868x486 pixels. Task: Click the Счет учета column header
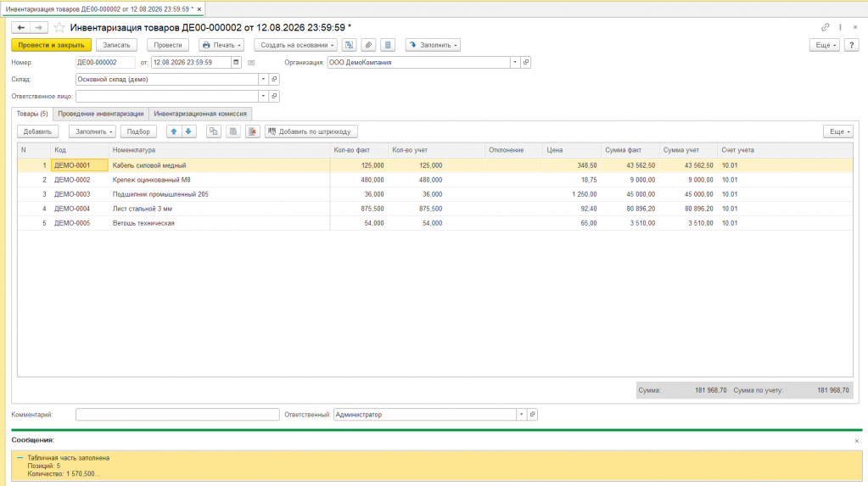click(x=785, y=150)
